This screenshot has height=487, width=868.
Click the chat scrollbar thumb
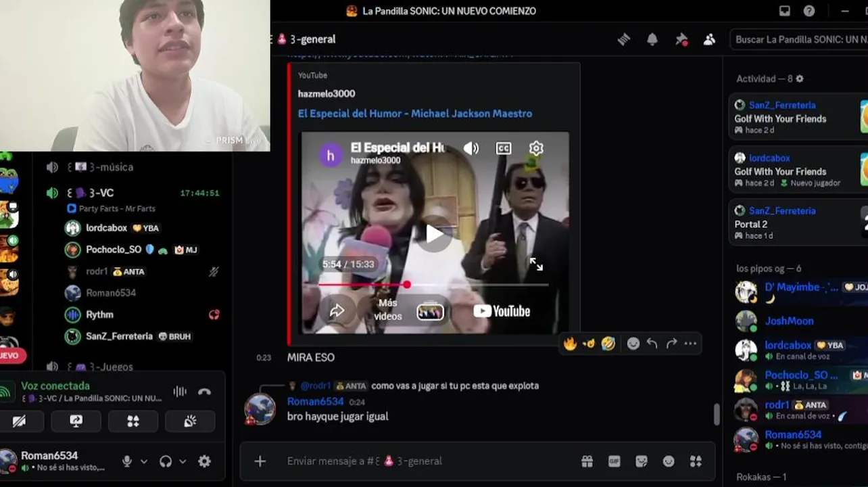coord(717,415)
